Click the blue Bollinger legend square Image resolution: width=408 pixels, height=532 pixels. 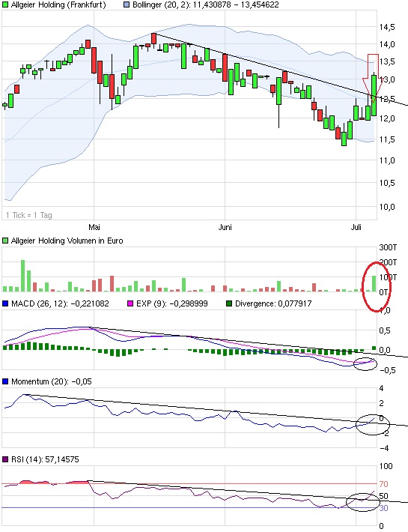pyautogui.click(x=127, y=4)
